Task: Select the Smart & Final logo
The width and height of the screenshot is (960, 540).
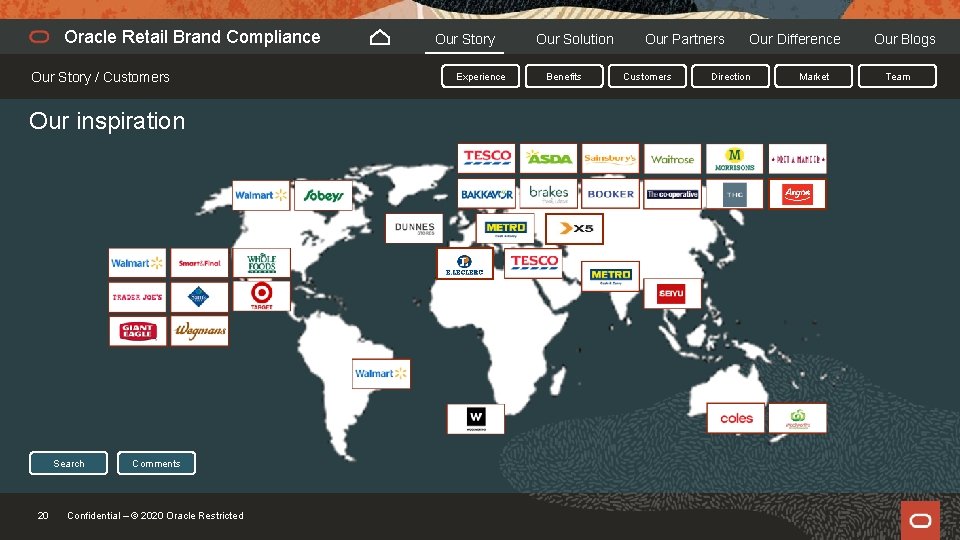Action: [x=200, y=263]
